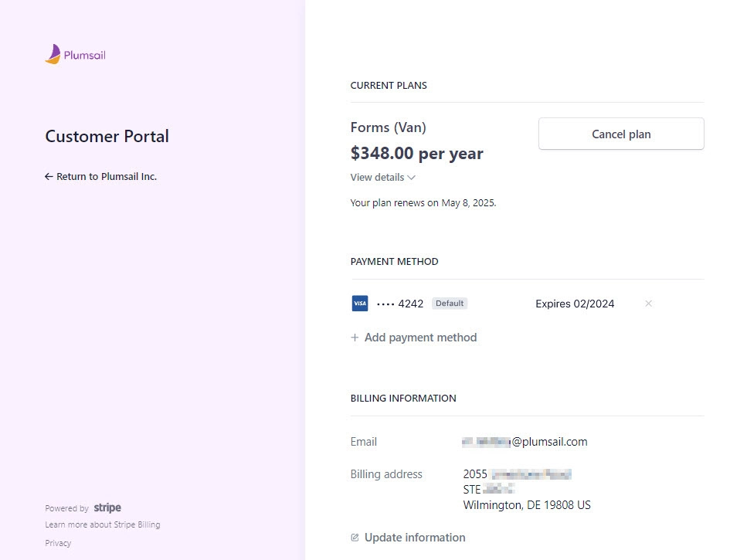Click the Default badge on the card
747x560 pixels.
(450, 304)
